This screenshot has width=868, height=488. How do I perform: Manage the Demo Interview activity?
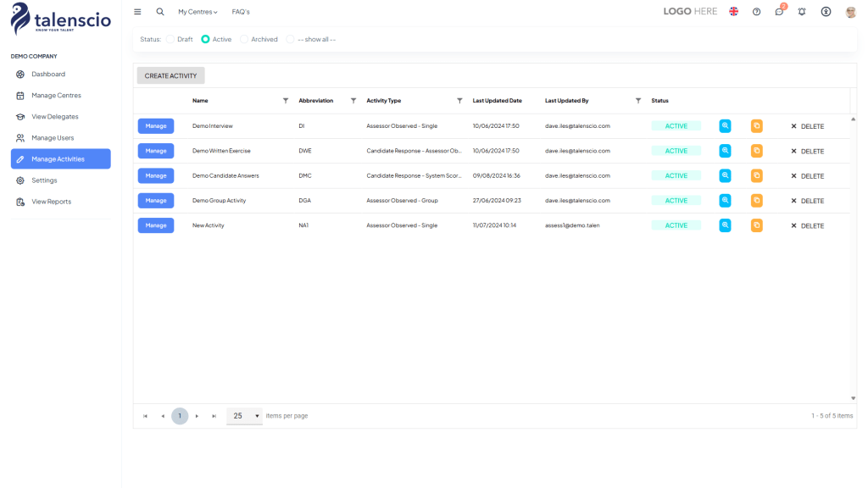(x=156, y=126)
